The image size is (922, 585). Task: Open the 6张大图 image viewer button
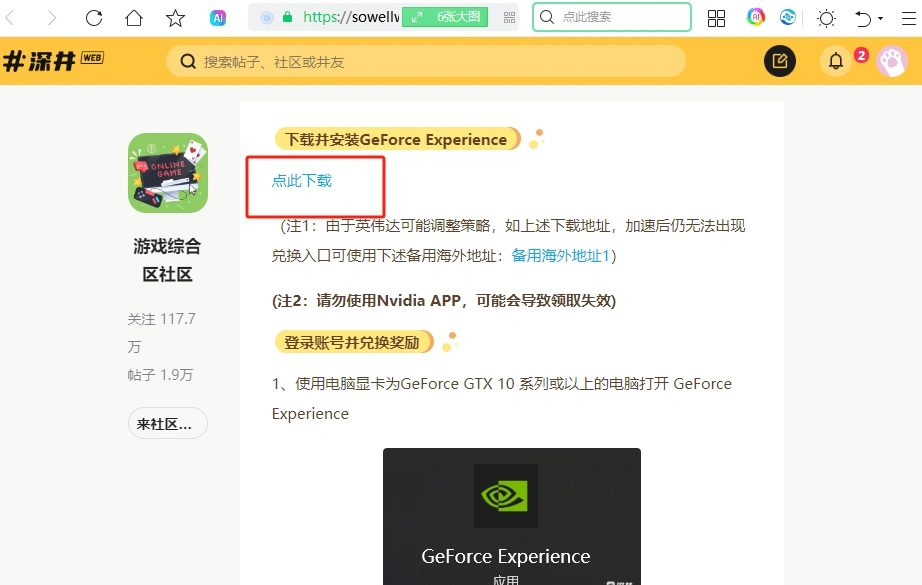pos(445,17)
